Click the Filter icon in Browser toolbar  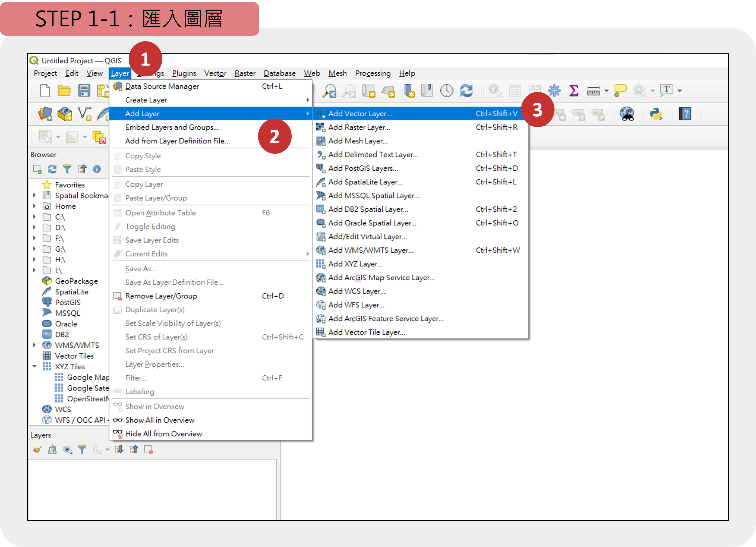coord(66,170)
